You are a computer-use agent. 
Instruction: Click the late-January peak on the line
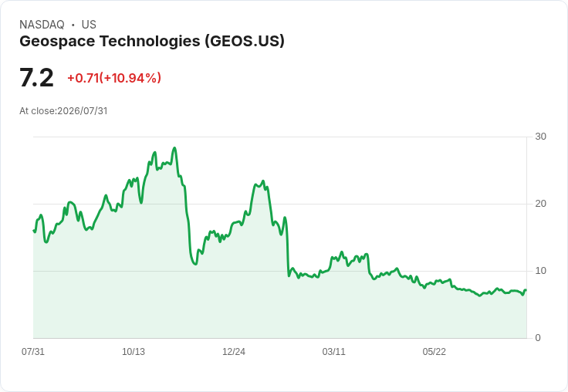[x=263, y=181]
